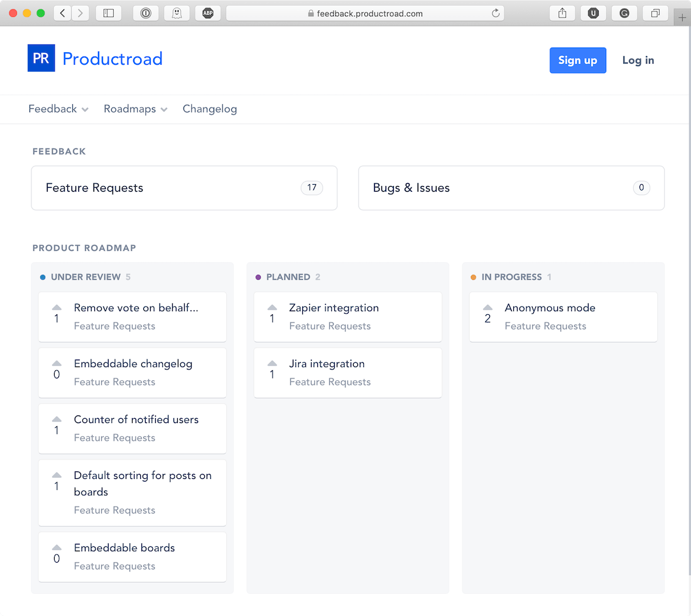Upvote the Jira integration post
Image resolution: width=691 pixels, height=616 pixels.
[273, 363]
